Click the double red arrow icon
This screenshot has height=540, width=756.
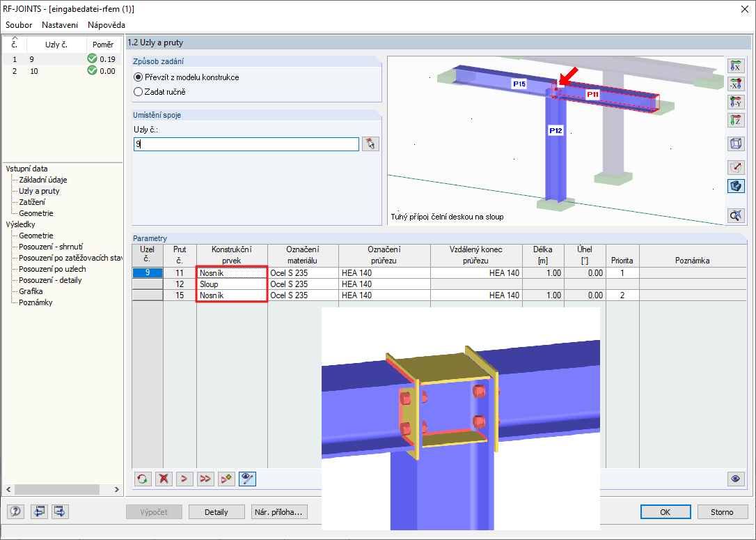205,479
